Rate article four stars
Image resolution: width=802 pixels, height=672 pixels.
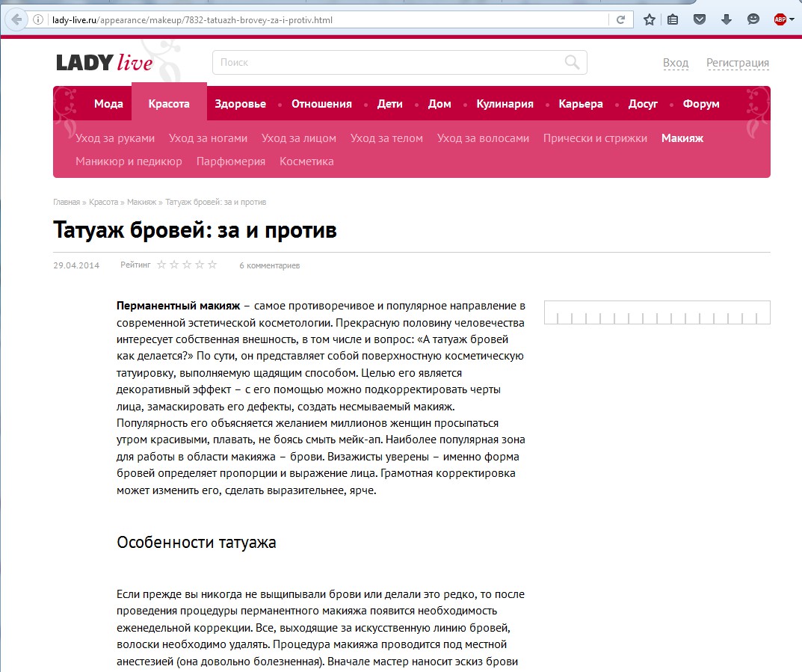pyautogui.click(x=200, y=265)
